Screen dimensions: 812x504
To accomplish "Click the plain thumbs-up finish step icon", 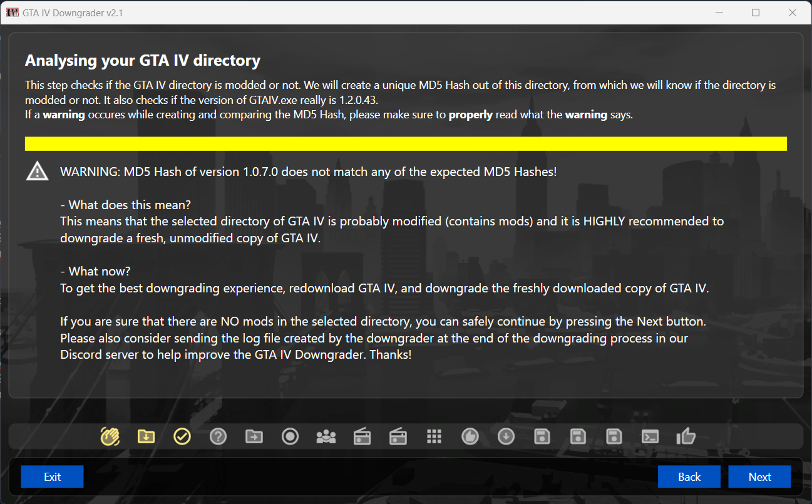I will (x=687, y=436).
